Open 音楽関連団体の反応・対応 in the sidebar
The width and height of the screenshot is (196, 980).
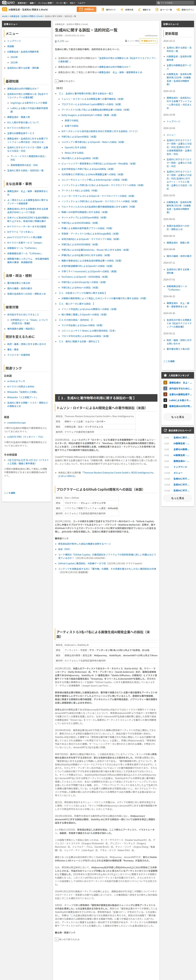(x=24, y=165)
